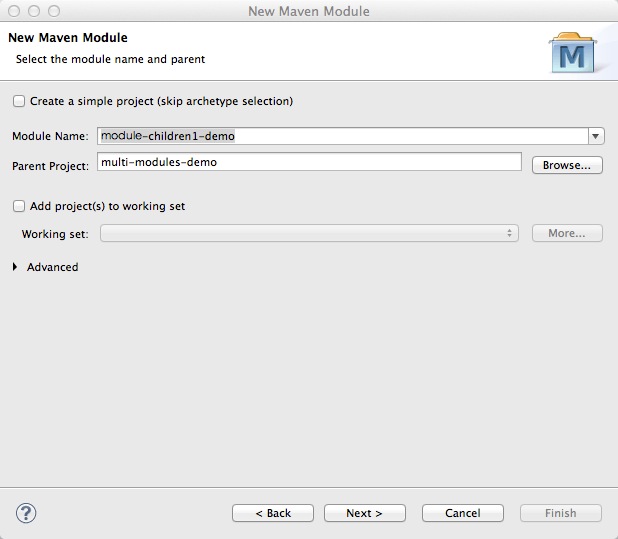Enable 'Create a simple project' checkbox
This screenshot has height=539, width=618.
(x=19, y=101)
